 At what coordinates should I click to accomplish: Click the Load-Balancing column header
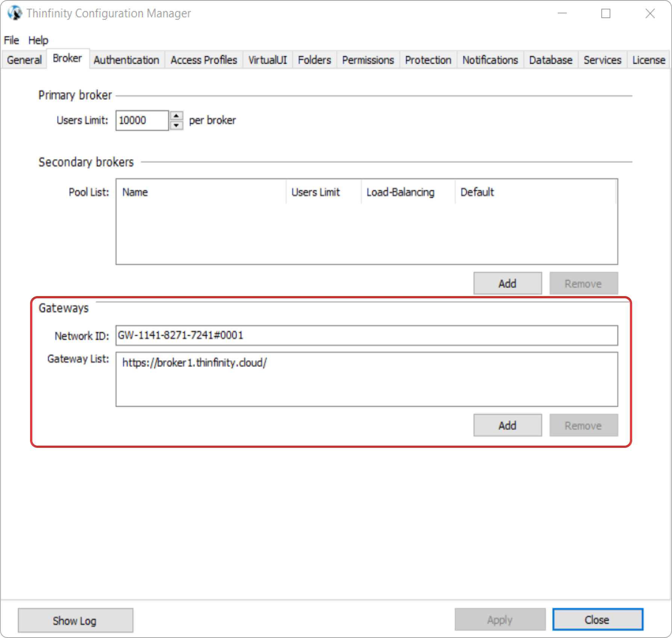point(408,192)
